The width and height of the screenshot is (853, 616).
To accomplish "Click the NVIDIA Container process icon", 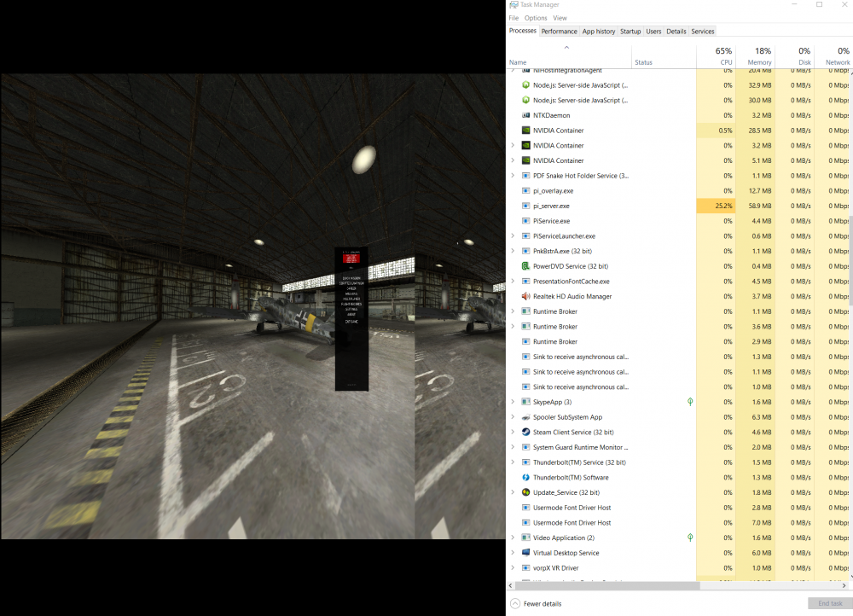I will coord(525,130).
